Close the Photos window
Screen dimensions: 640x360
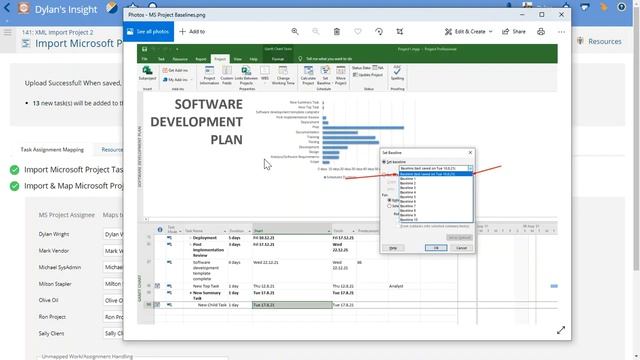click(x=561, y=15)
